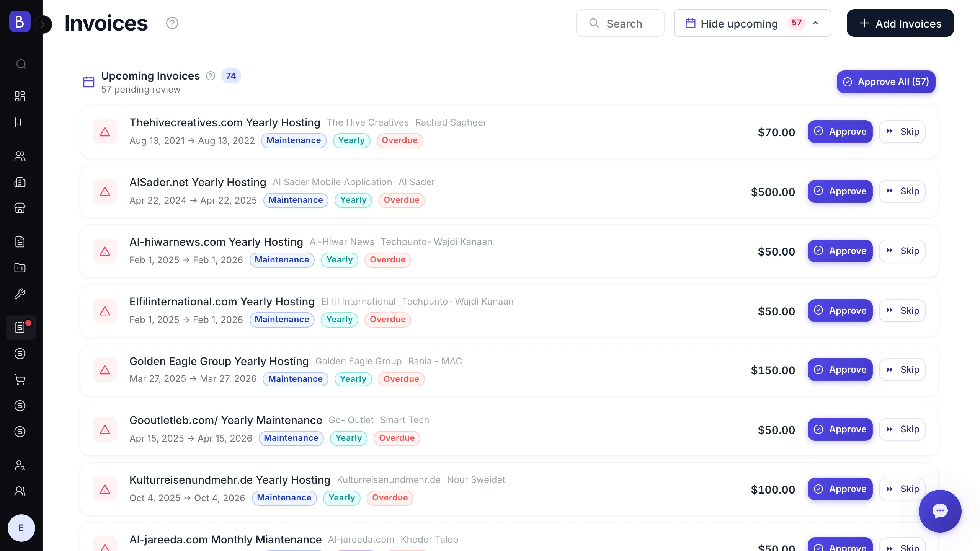Click the warning icon on Golden Eagle Group row
The width and height of the screenshot is (980, 551).
pos(105,370)
